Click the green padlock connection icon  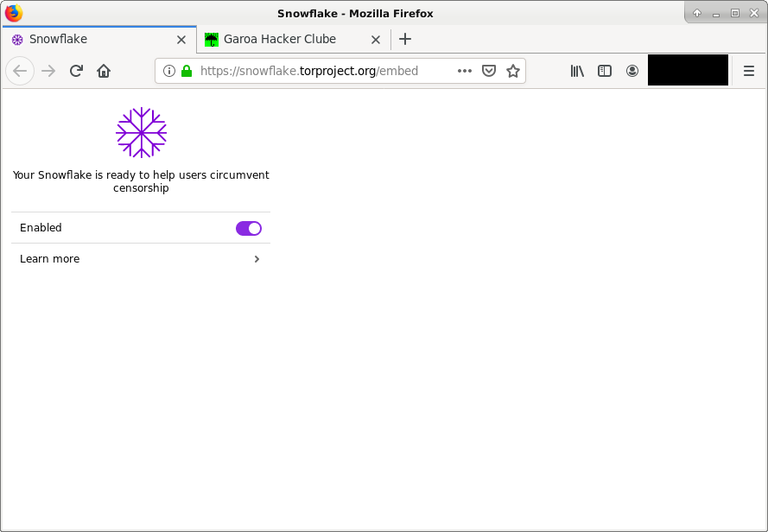pos(187,71)
